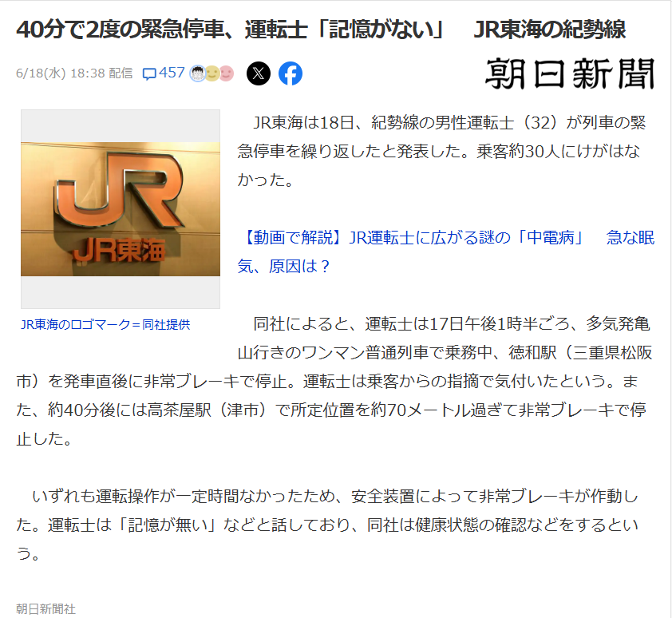Open the 457 comments link

coord(164,73)
